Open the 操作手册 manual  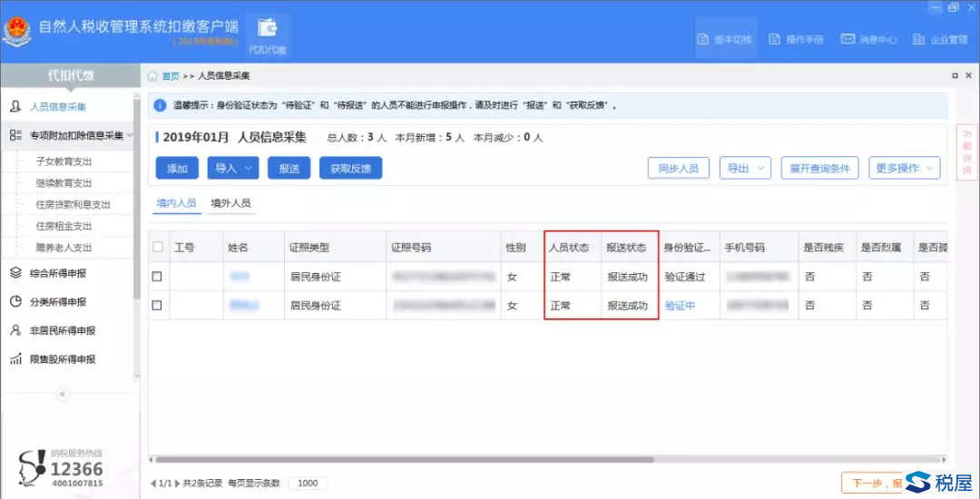pyautogui.click(x=797, y=39)
